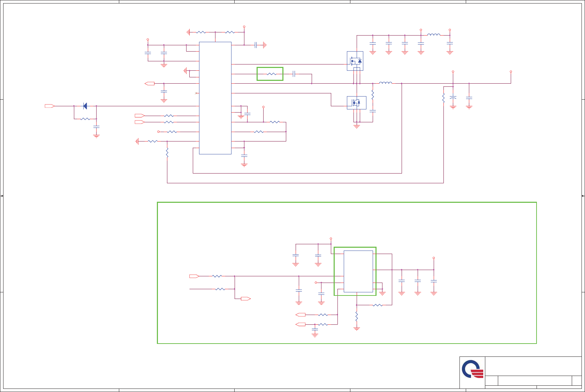Click the right-pointing output port below the two lower-circuit resistors
The width and height of the screenshot is (585, 392).
pos(246,299)
